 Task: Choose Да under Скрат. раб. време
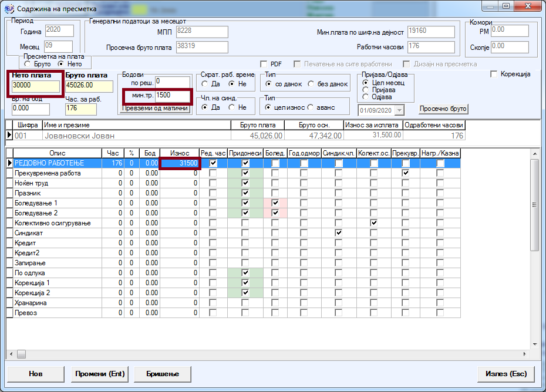click(x=205, y=84)
